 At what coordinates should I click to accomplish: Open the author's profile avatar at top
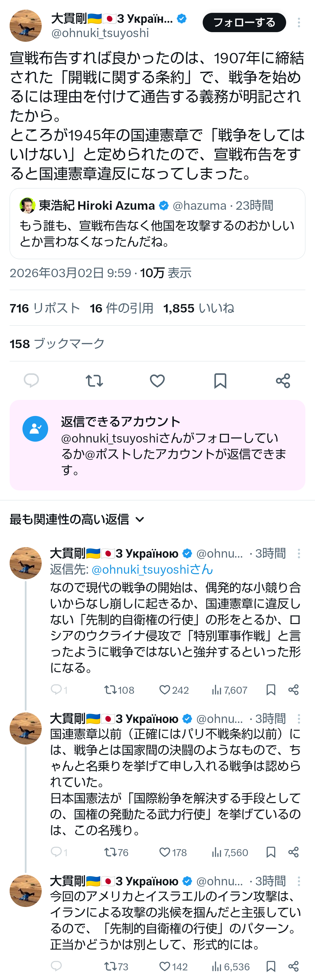coord(25,25)
